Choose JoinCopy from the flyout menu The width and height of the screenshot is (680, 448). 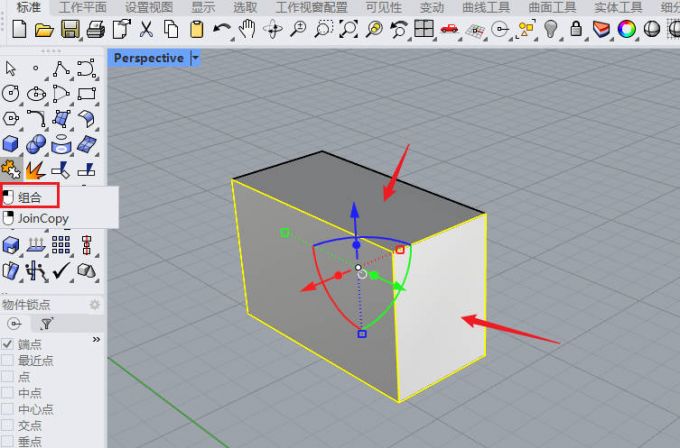coord(42,218)
